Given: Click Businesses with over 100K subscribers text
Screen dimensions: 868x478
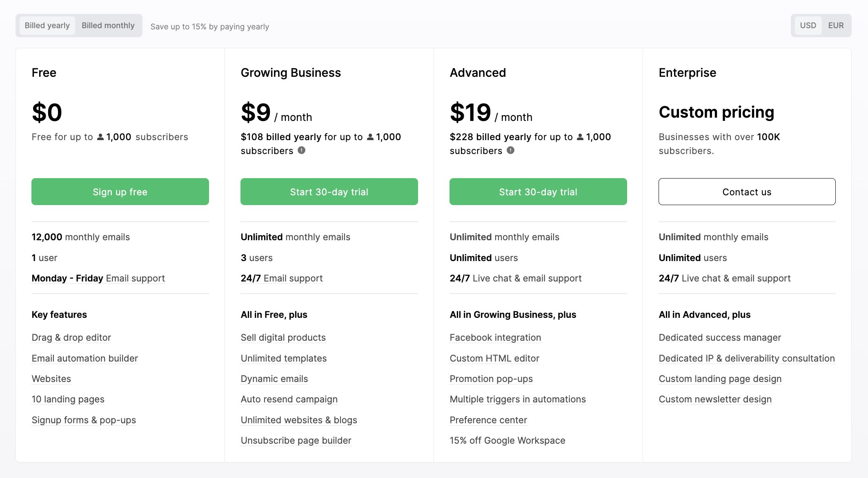Looking at the screenshot, I should 719,144.
